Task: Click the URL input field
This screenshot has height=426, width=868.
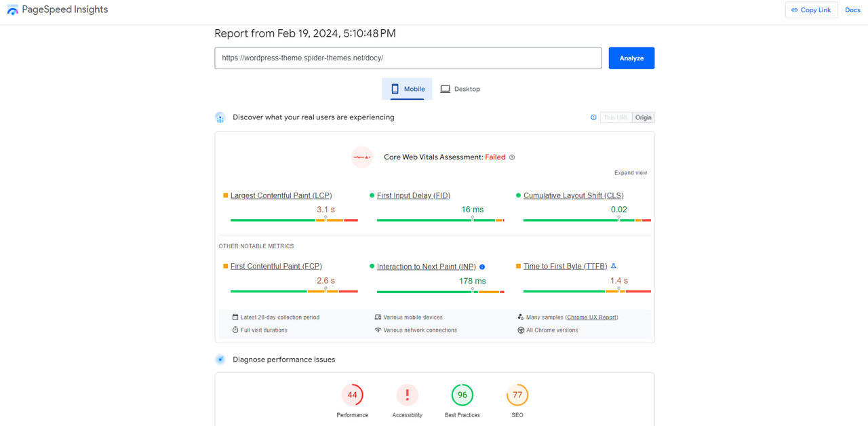Action: [408, 58]
